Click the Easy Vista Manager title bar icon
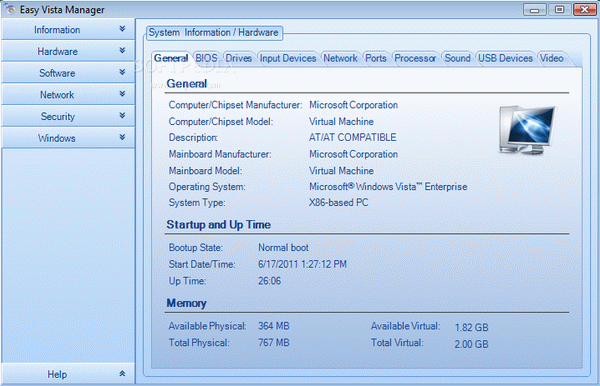Screen dimensions: 600x386 click(x=10, y=9)
